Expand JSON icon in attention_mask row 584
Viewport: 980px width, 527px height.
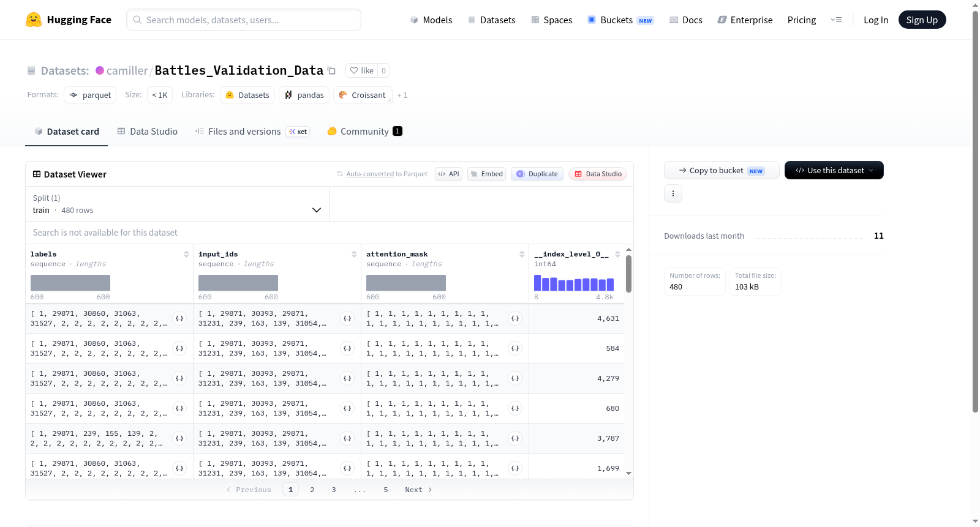[515, 348]
